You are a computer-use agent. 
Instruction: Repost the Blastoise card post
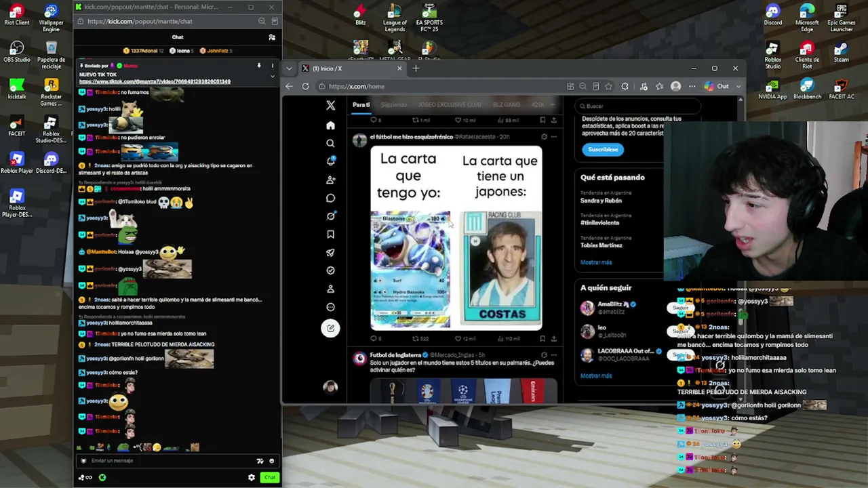click(x=415, y=338)
